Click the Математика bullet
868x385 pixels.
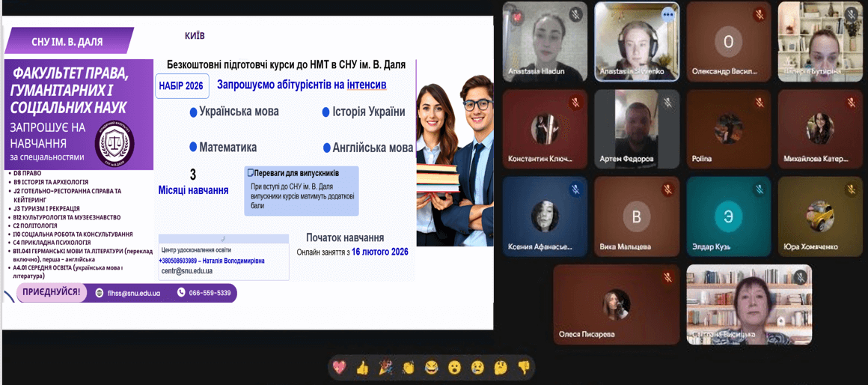tap(223, 148)
